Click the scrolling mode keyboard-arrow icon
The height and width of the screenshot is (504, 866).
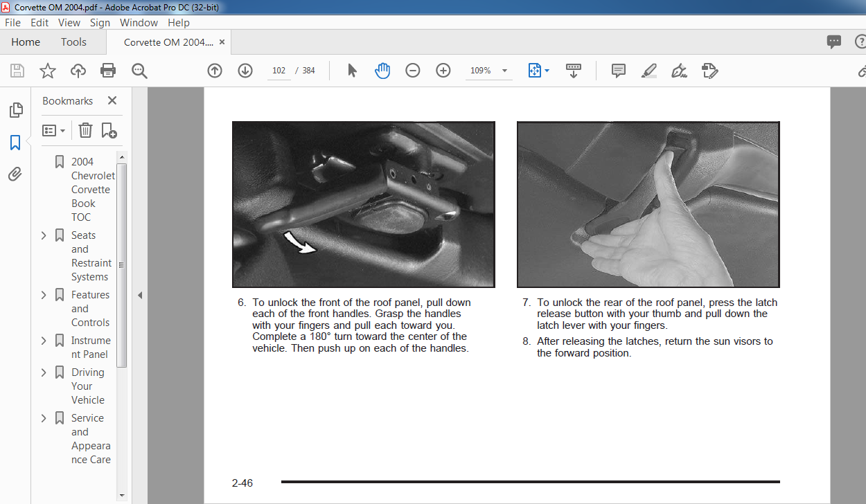(x=574, y=71)
